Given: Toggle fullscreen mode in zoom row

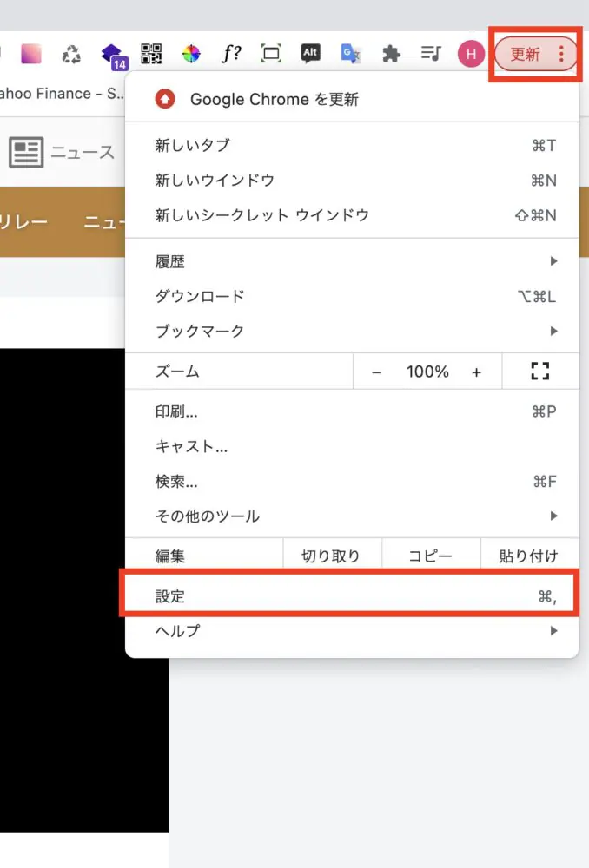Looking at the screenshot, I should click(x=539, y=372).
